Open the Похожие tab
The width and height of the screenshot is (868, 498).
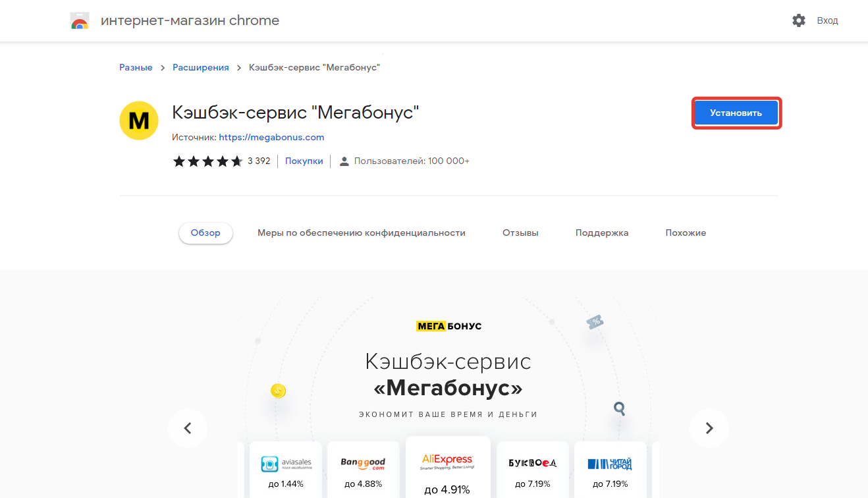pyautogui.click(x=686, y=233)
